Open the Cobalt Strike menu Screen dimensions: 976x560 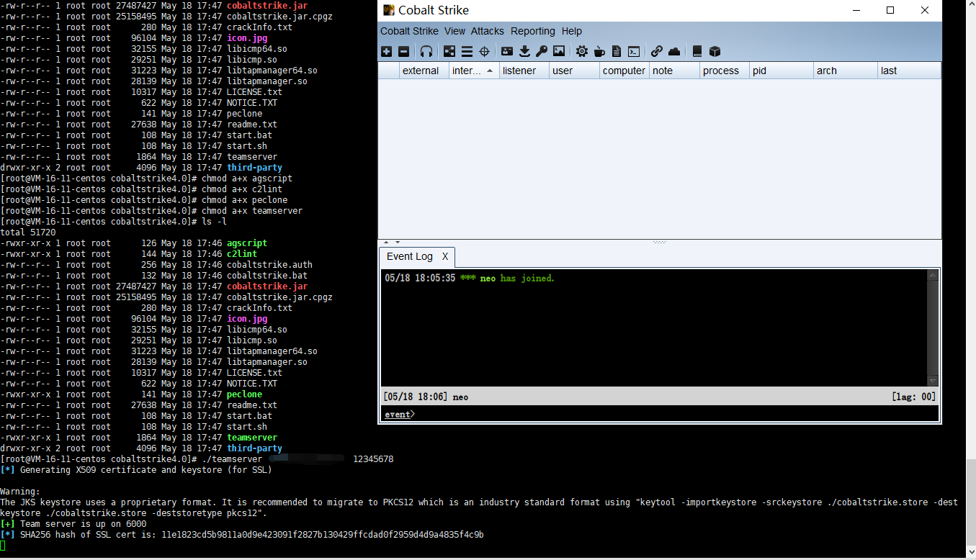tap(409, 31)
